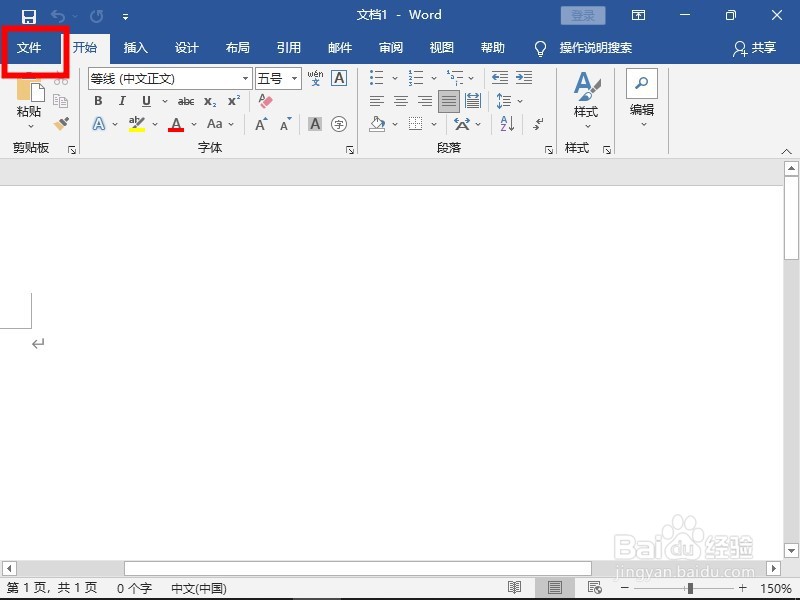The width and height of the screenshot is (800, 600).
Task: Click the multilevel list icon
Action: [455, 78]
